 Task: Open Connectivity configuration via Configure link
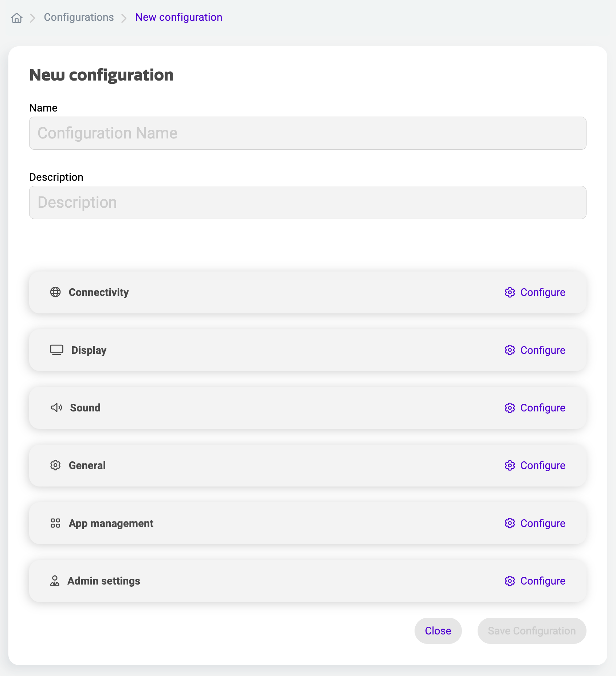[543, 292]
